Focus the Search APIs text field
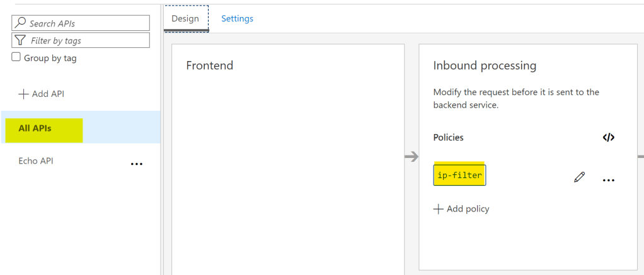 coord(86,23)
